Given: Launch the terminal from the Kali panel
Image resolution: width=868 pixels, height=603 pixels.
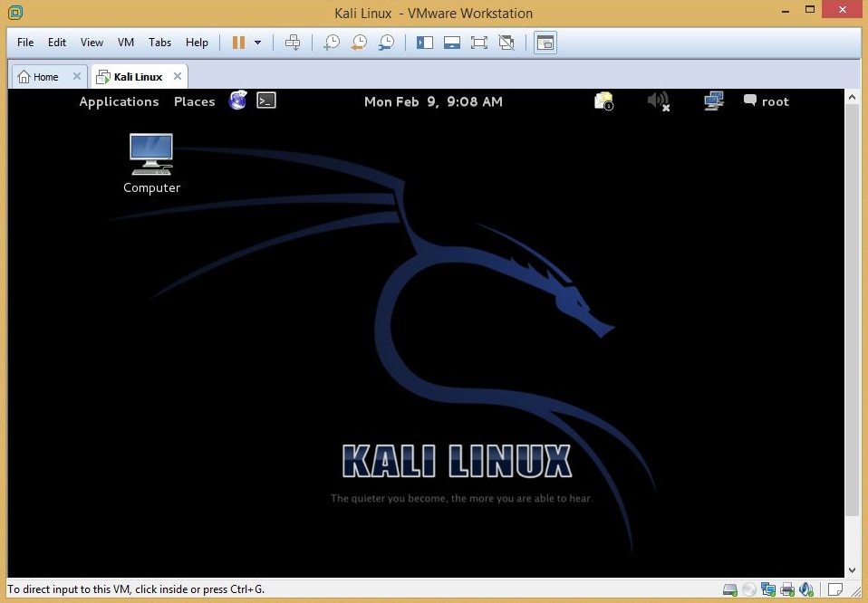Looking at the screenshot, I should pyautogui.click(x=266, y=100).
